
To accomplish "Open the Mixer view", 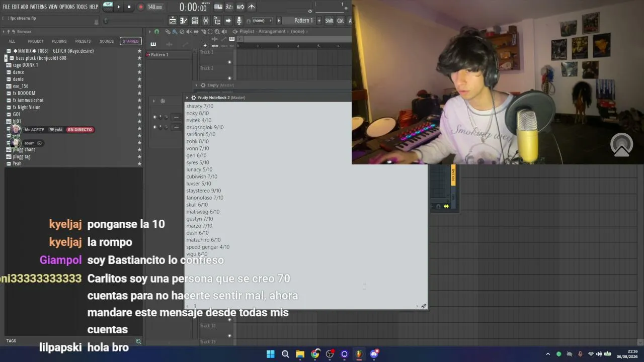I will [x=206, y=21].
